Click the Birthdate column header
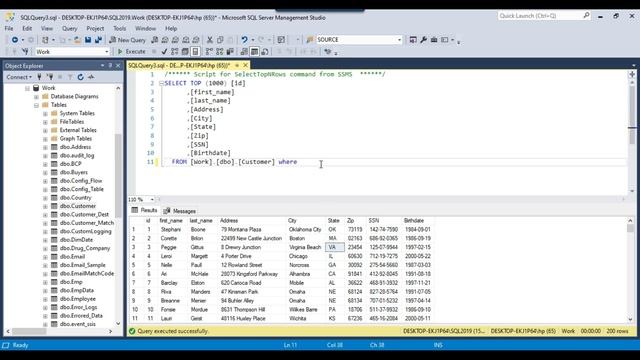 coord(418,220)
